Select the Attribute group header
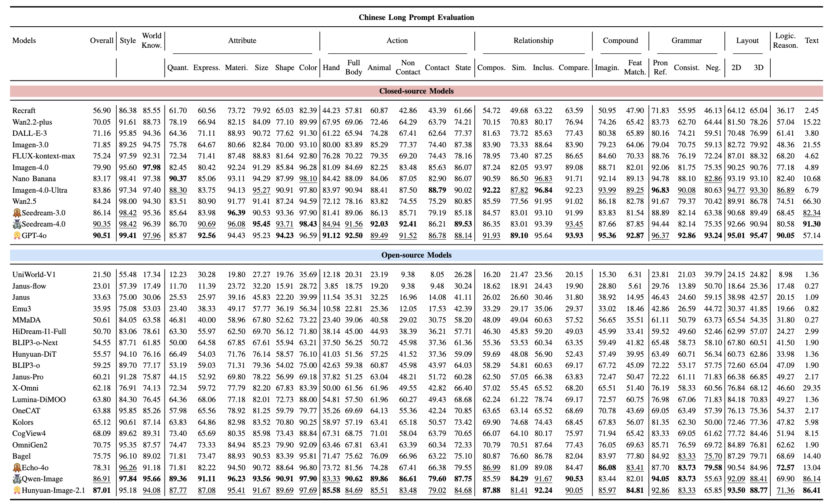 click(242, 41)
